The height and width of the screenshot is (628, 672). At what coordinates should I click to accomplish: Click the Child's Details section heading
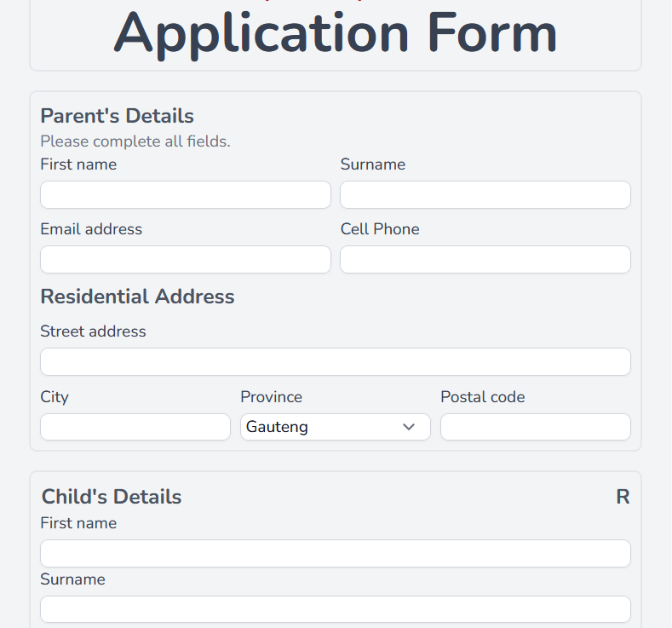[x=111, y=497]
